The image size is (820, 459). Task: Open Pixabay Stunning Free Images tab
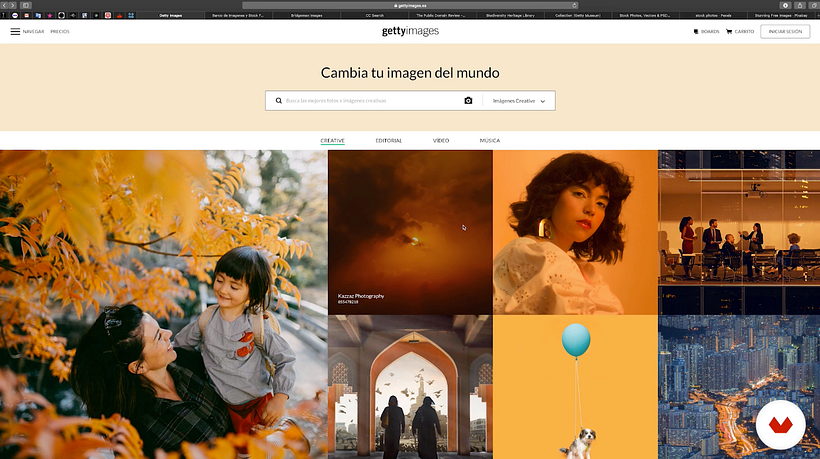click(781, 16)
